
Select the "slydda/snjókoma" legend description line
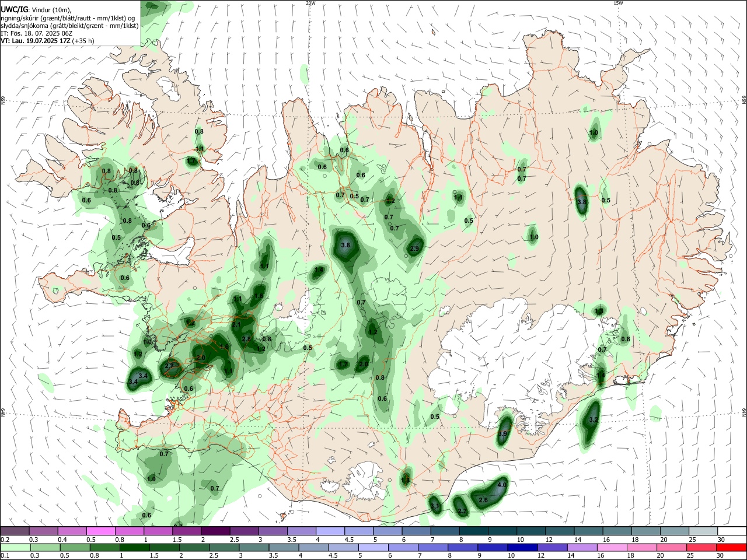click(x=69, y=26)
